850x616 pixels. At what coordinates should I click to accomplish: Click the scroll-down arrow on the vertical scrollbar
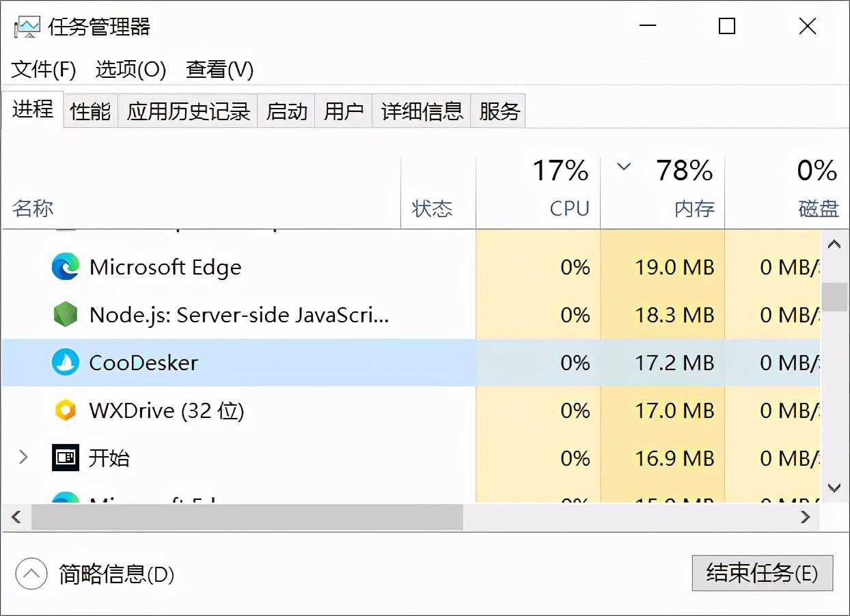[833, 488]
